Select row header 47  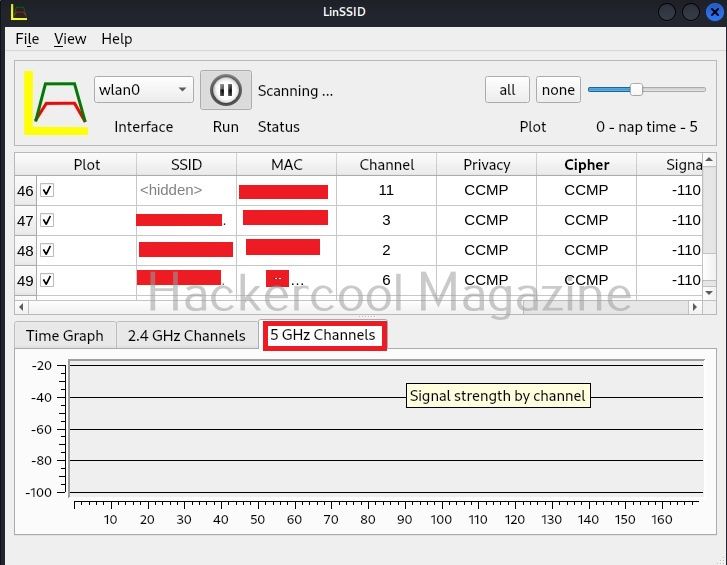coord(26,221)
